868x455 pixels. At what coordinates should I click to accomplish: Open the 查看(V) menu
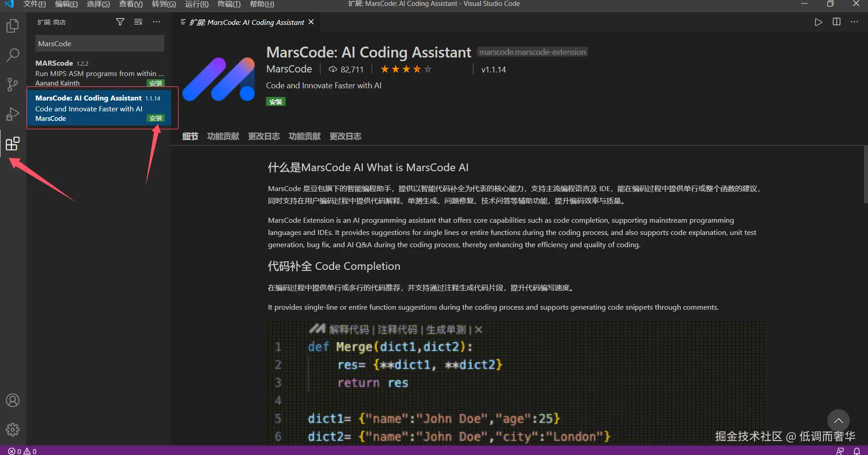point(131,4)
